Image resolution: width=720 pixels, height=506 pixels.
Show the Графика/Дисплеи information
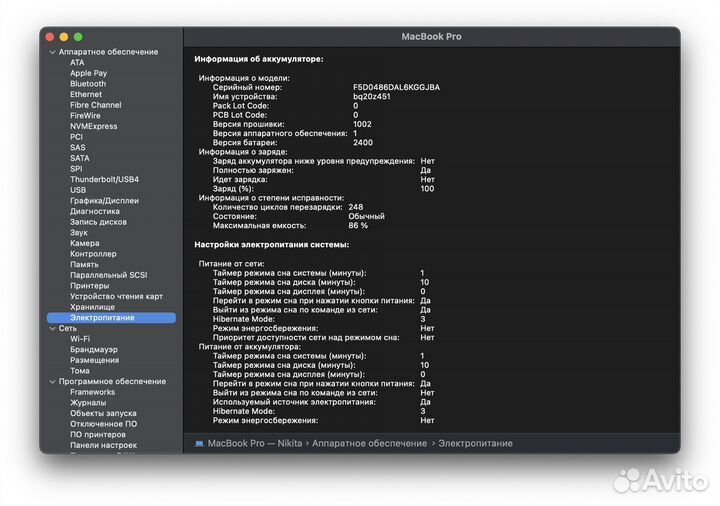tap(104, 200)
